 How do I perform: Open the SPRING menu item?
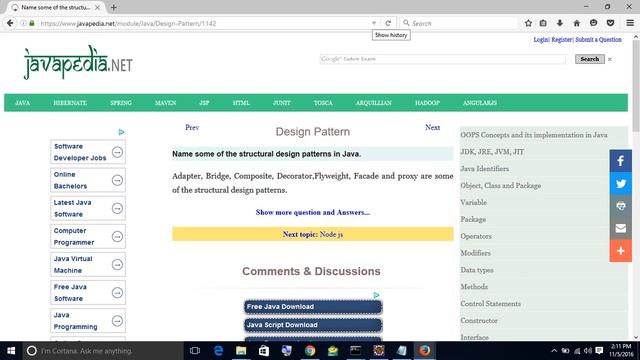point(121,103)
